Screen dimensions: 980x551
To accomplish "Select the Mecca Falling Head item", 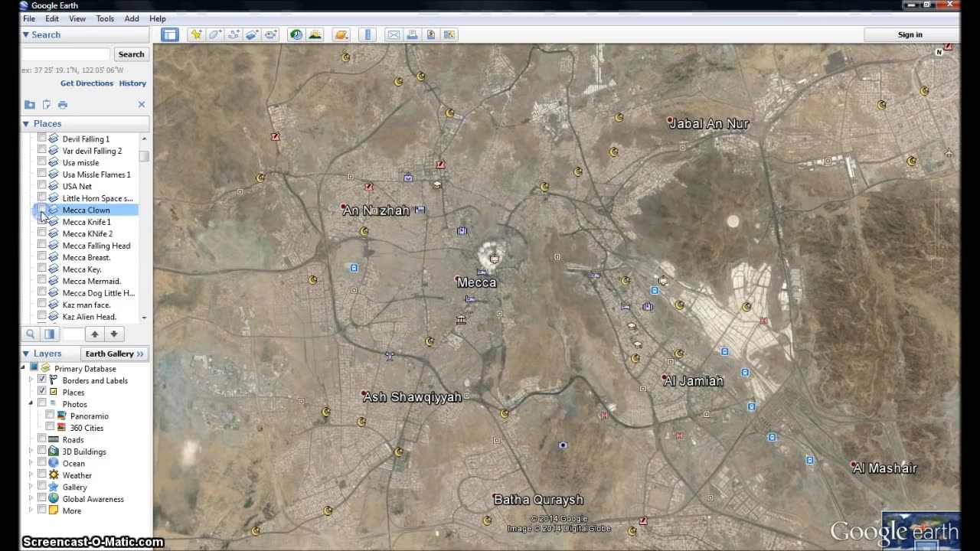I will click(x=96, y=246).
